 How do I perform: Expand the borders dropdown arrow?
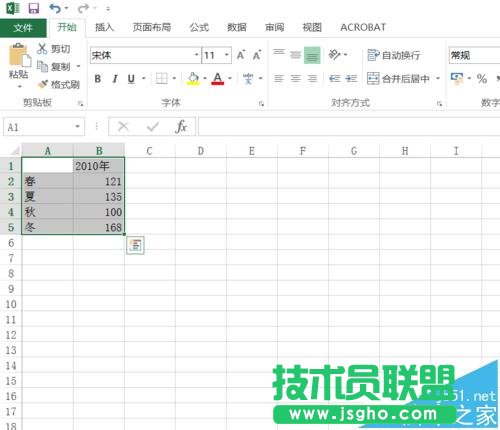[174, 79]
